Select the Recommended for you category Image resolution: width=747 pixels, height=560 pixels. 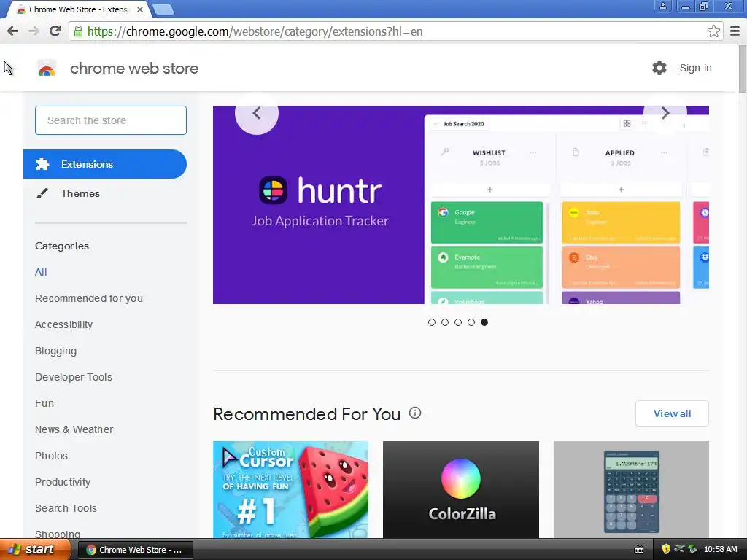88,298
